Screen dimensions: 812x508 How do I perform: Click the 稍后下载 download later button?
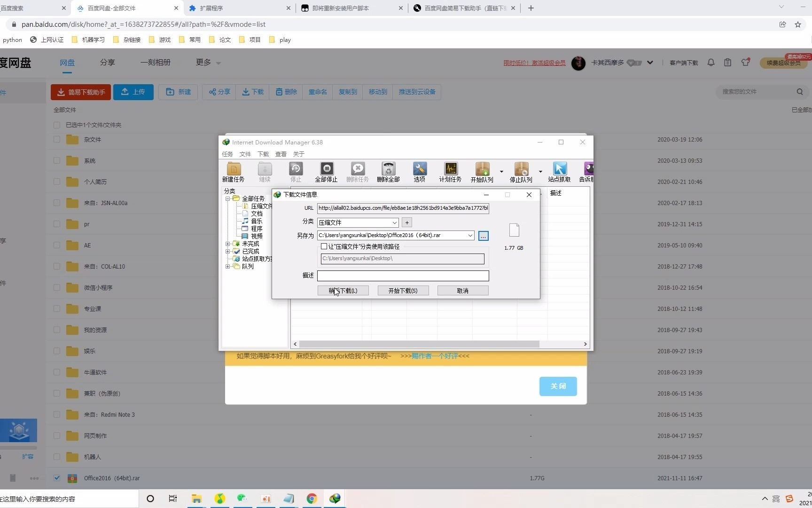pyautogui.click(x=343, y=291)
